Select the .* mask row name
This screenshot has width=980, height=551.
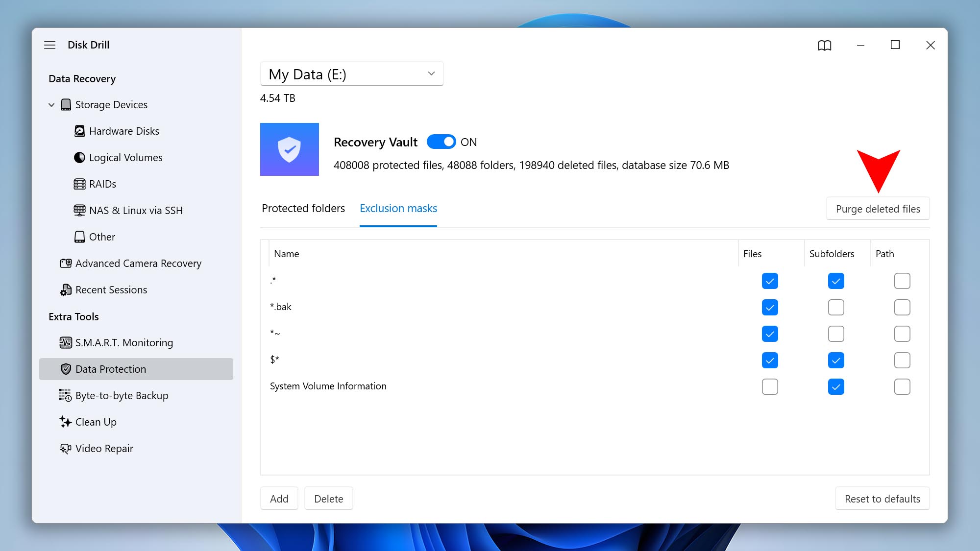click(x=273, y=280)
